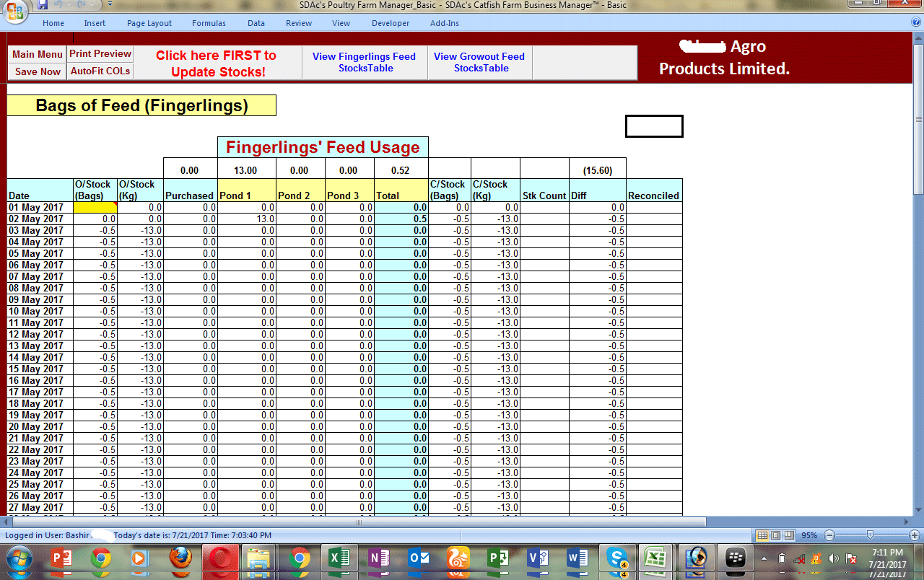
Task: Click the network signal tray icon
Action: pos(799,559)
